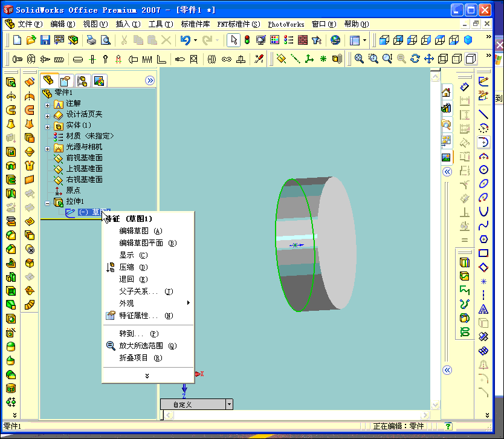
Task: Open the 编辑(E) menu
Action: click(63, 24)
